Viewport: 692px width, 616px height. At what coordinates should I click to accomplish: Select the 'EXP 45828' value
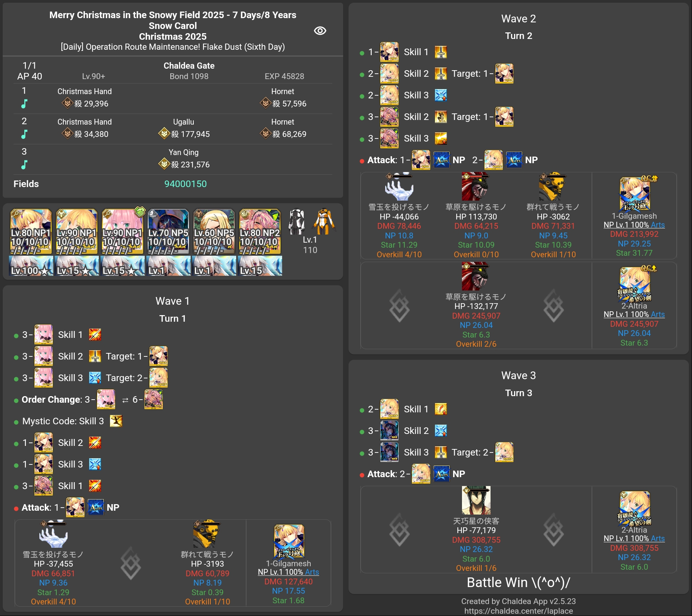tap(284, 76)
